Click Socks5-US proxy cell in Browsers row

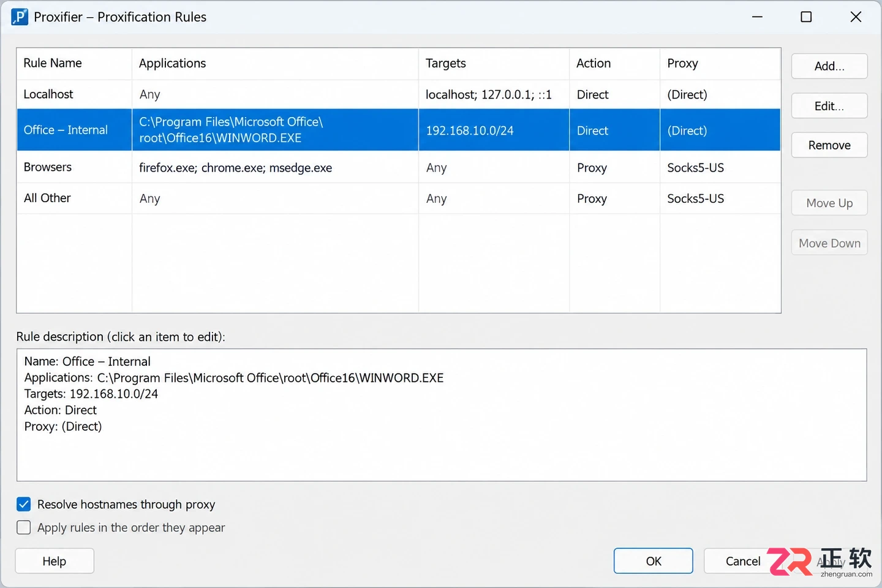coord(720,167)
